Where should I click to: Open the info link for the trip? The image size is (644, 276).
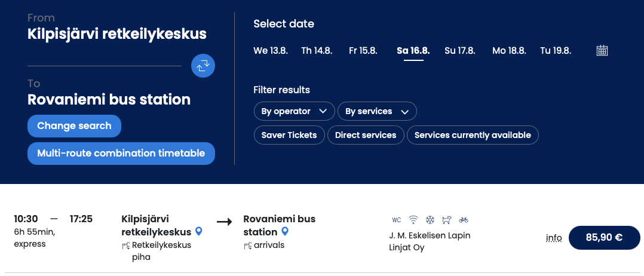tap(554, 238)
